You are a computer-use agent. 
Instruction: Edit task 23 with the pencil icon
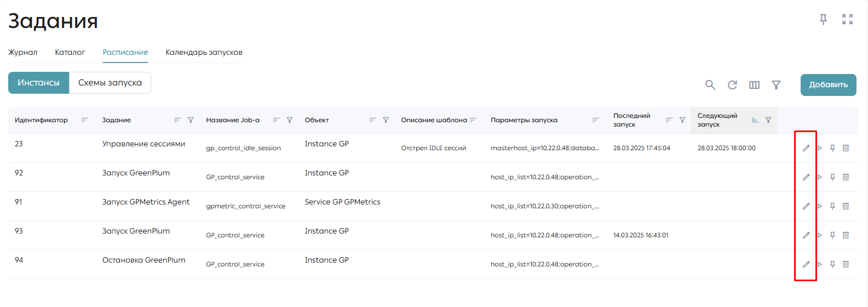806,148
